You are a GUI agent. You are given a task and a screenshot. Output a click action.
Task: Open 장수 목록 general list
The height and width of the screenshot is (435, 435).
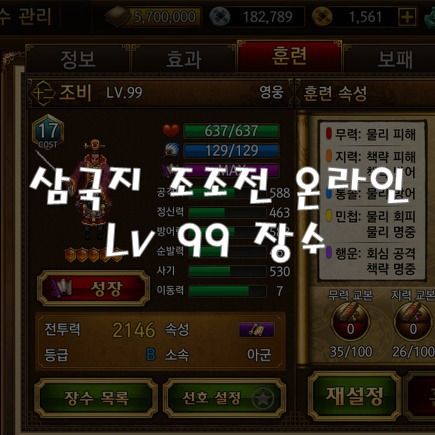point(96,398)
